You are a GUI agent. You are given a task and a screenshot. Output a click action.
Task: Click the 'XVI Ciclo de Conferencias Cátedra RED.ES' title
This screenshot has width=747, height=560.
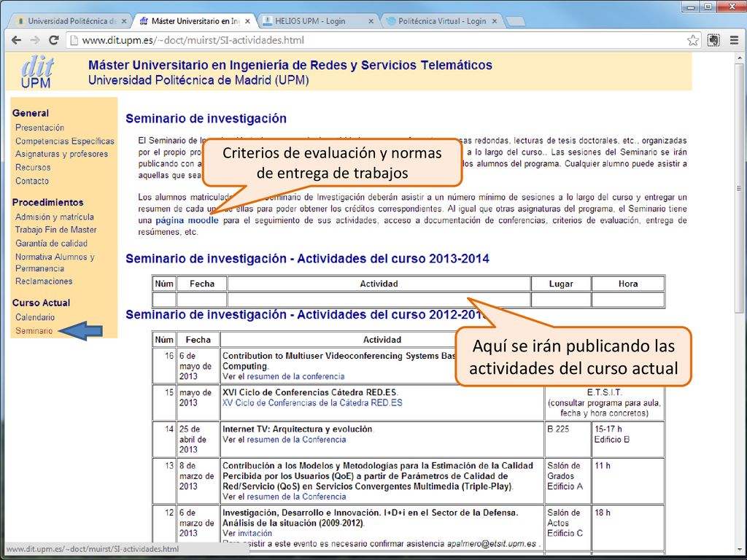(309, 392)
